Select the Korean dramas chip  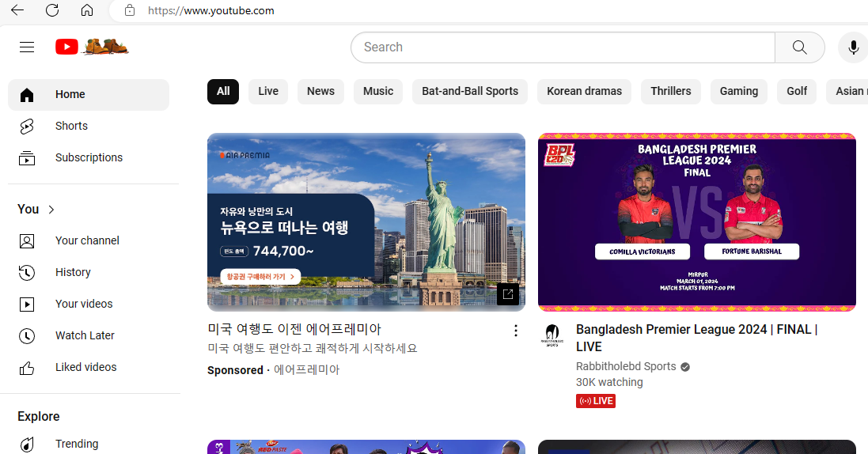585,92
